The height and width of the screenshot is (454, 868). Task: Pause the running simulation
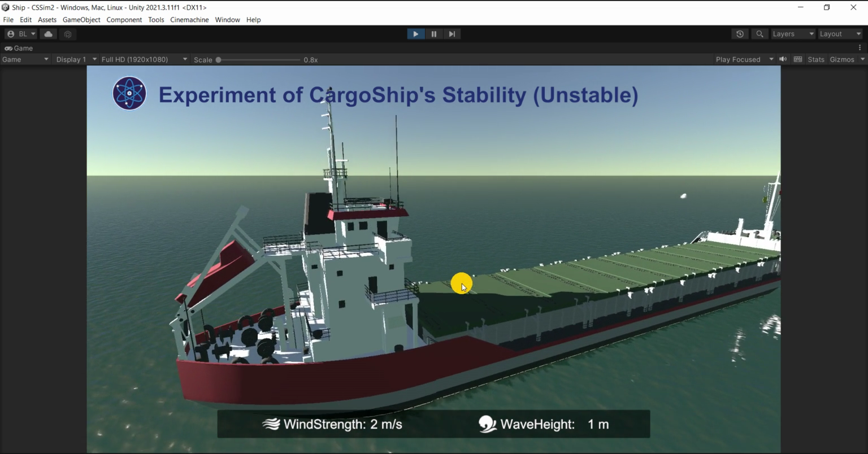(x=434, y=34)
